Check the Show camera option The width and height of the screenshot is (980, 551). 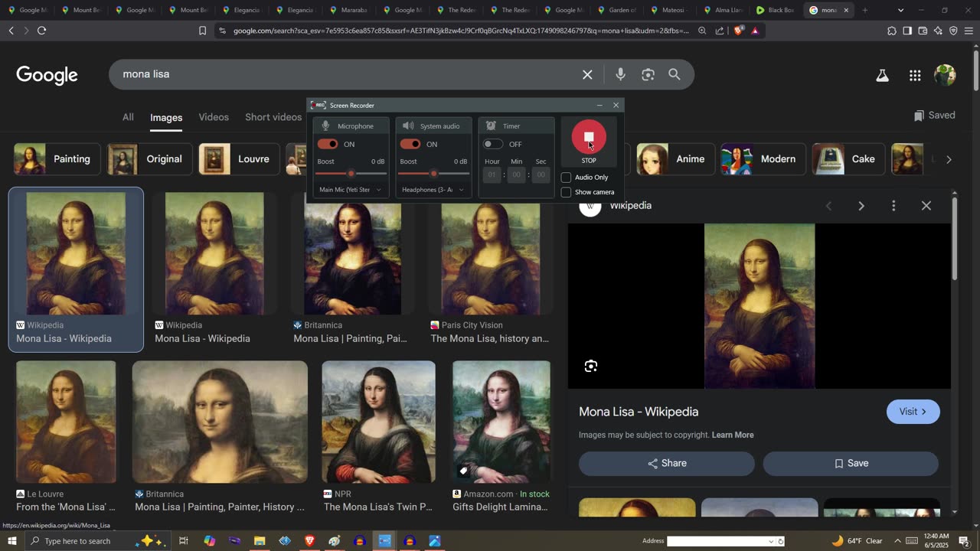(x=566, y=192)
